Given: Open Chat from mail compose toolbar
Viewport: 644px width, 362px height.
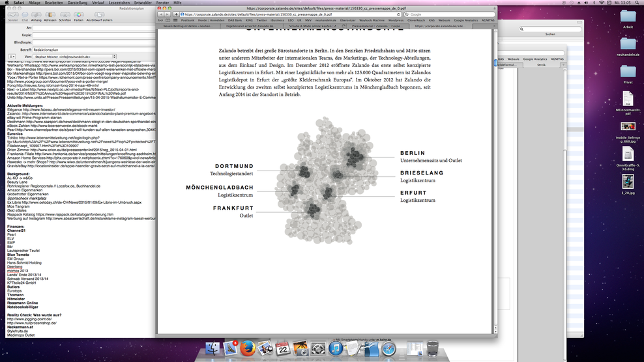Looking at the screenshot, I should click(x=25, y=15).
